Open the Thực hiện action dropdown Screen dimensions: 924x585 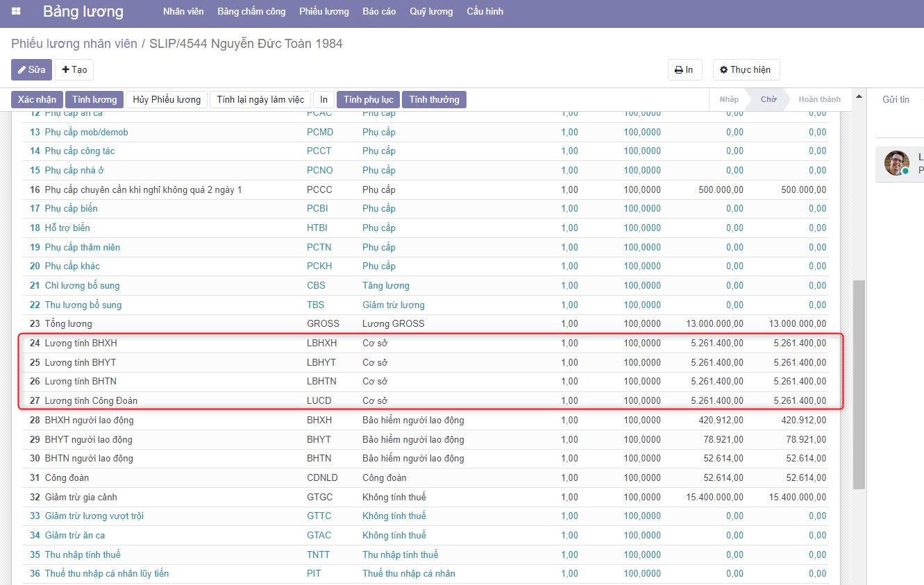pyautogui.click(x=746, y=69)
